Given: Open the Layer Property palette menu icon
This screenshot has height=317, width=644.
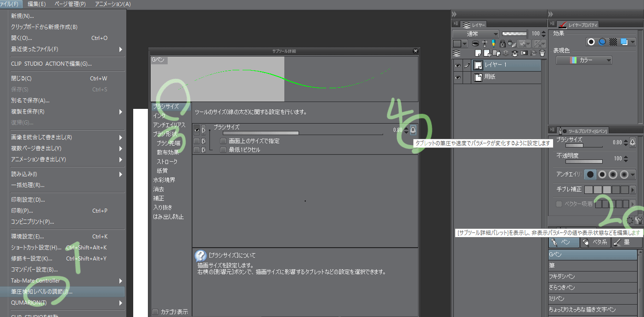Looking at the screenshot, I should [x=553, y=24].
